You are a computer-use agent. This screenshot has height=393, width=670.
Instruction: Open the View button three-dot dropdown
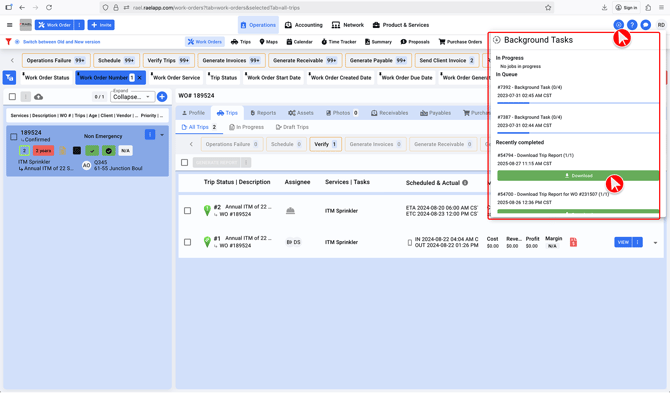(x=638, y=242)
